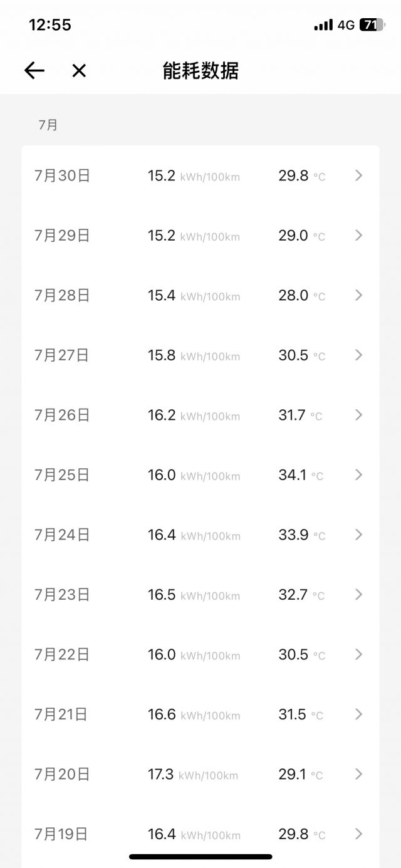
Task: Open the chevron for 7月28日
Action: [x=358, y=295]
